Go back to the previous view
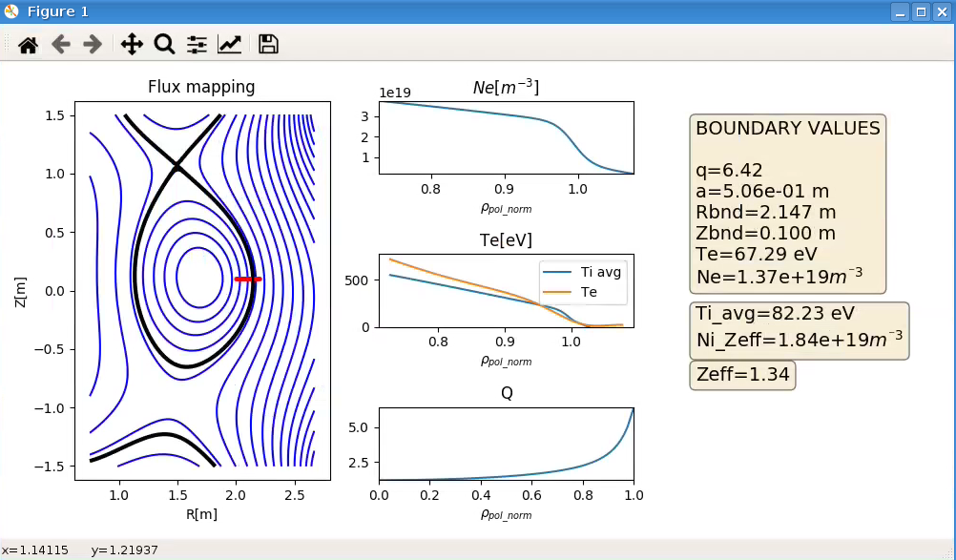 [x=60, y=45]
